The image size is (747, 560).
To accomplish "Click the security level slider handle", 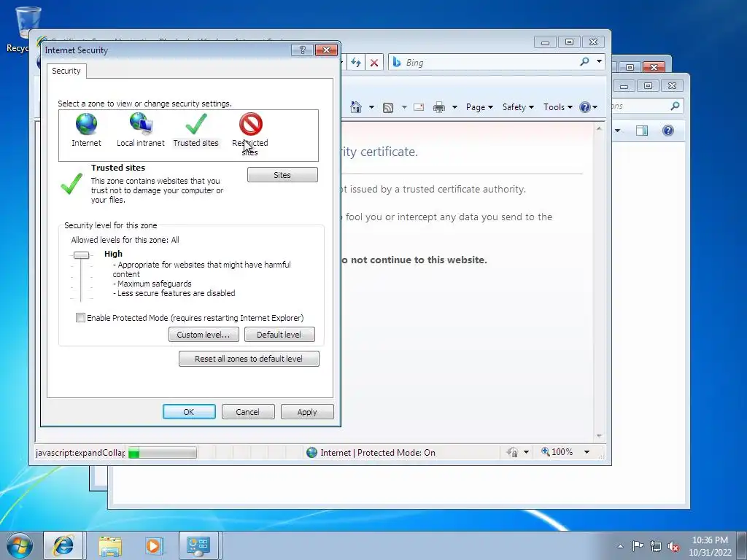I will point(82,255).
